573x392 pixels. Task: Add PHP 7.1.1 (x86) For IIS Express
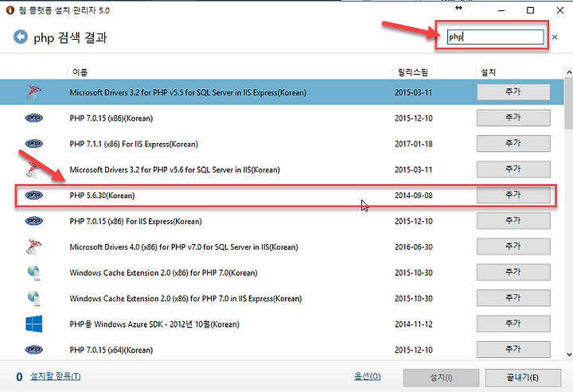[513, 143]
